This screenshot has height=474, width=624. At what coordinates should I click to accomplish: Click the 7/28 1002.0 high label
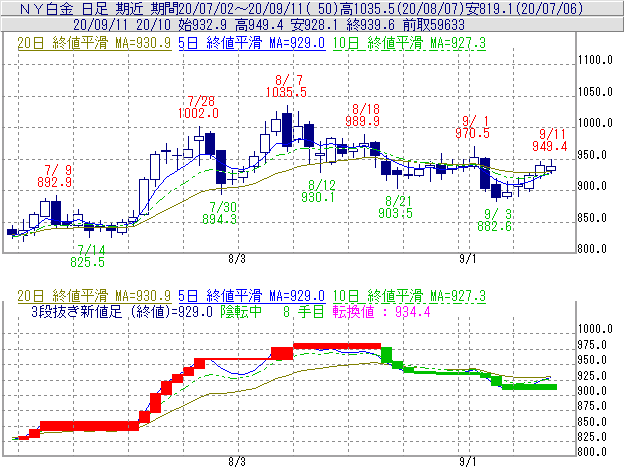[x=198, y=107]
